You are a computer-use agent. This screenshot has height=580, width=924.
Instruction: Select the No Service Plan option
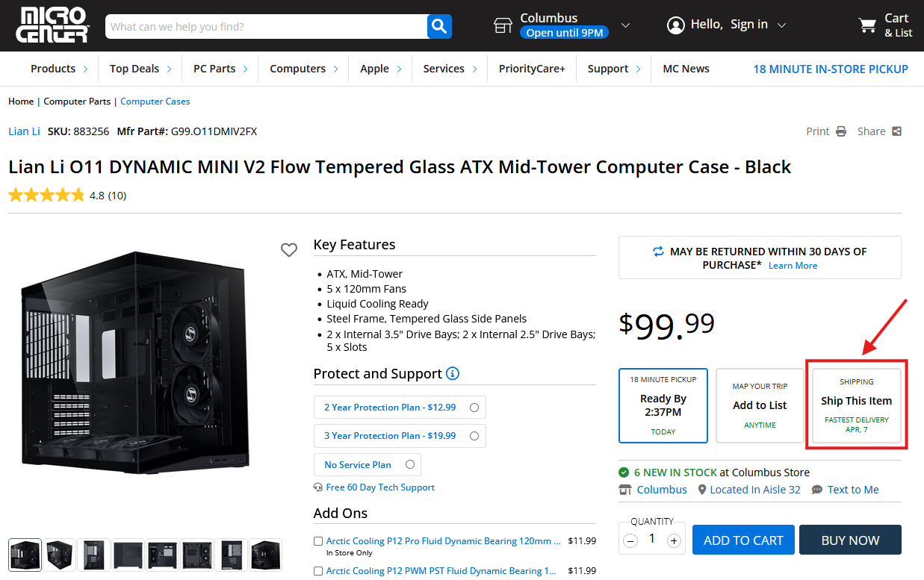point(410,464)
